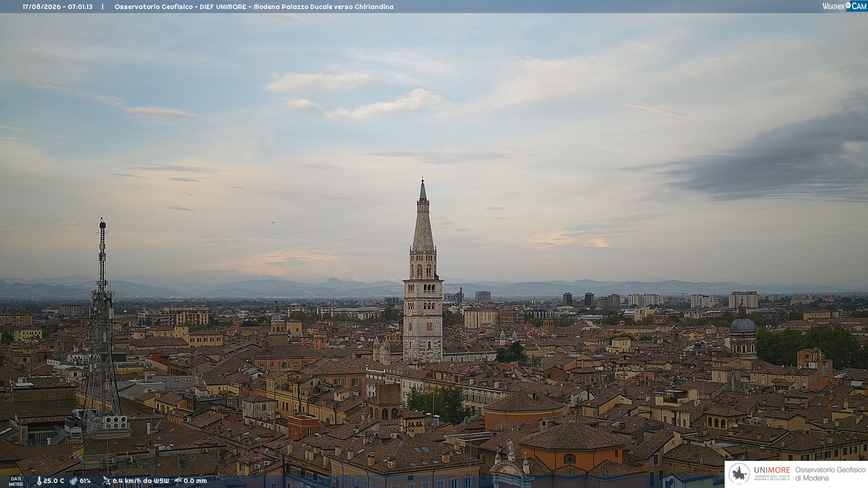Click the 6.4 km/h da WSW wind reading
Viewport: 868px width, 488px height.
141,481
